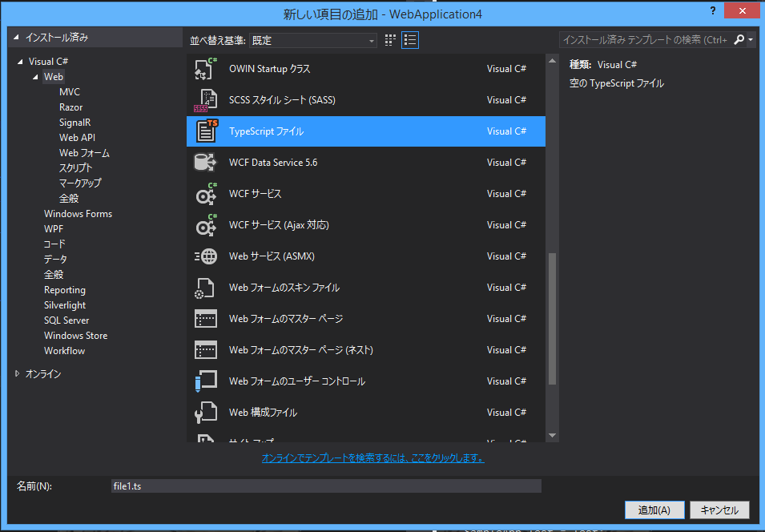Select the WPF category

click(x=53, y=229)
